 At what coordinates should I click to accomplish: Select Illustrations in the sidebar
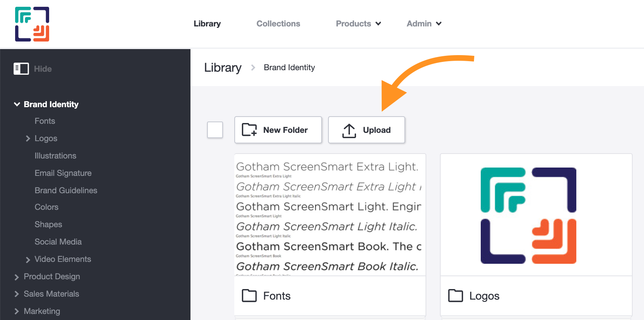pyautogui.click(x=56, y=156)
